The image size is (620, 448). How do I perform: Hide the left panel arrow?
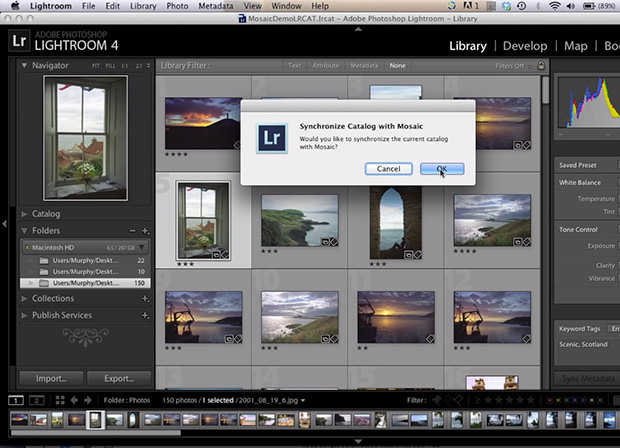coord(4,224)
